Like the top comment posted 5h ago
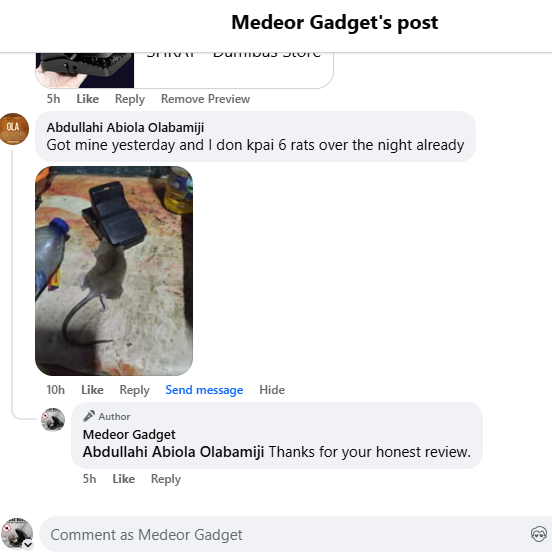This screenshot has width=552, height=558. [x=88, y=99]
